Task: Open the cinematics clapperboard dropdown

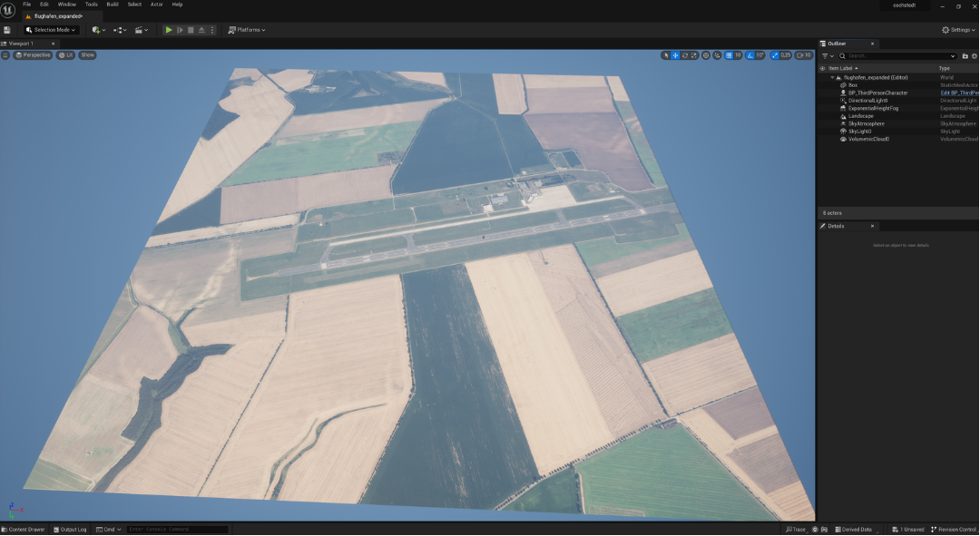Action: coord(142,30)
